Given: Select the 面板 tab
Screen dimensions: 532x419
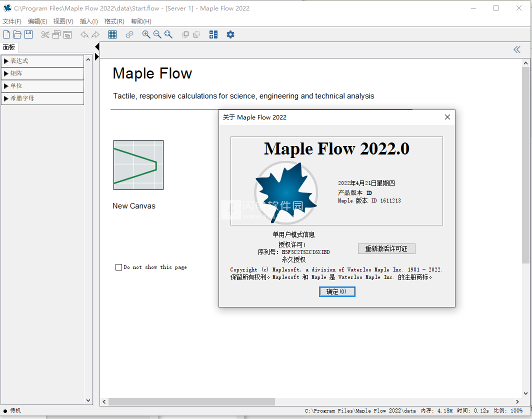Looking at the screenshot, I should pyautogui.click(x=9, y=47).
